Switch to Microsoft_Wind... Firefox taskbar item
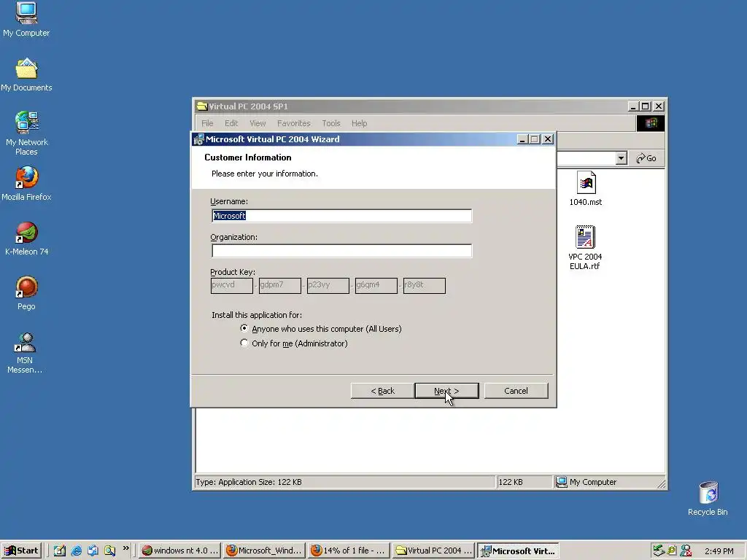Image resolution: width=747 pixels, height=560 pixels. (264, 551)
